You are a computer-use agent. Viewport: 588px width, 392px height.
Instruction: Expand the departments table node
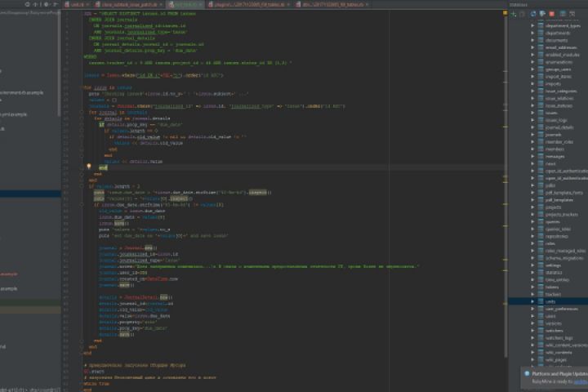[x=532, y=33]
